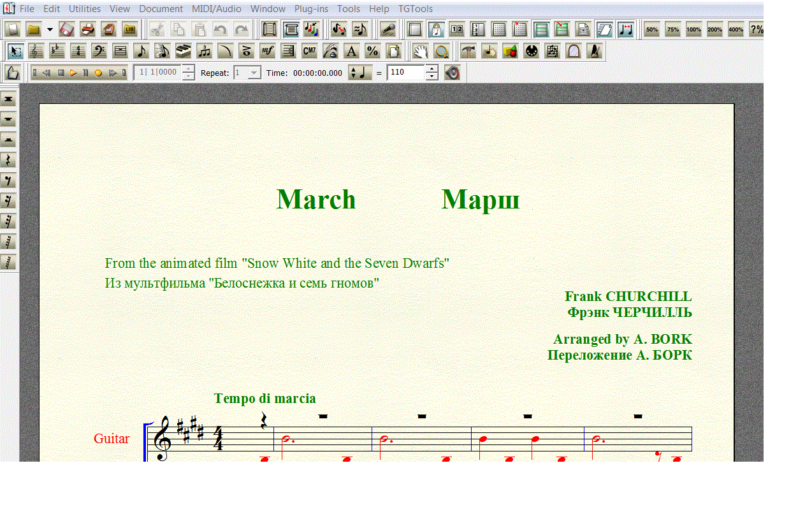Activate the Chord tool CM7 icon
The image size is (812, 521).
[x=309, y=51]
